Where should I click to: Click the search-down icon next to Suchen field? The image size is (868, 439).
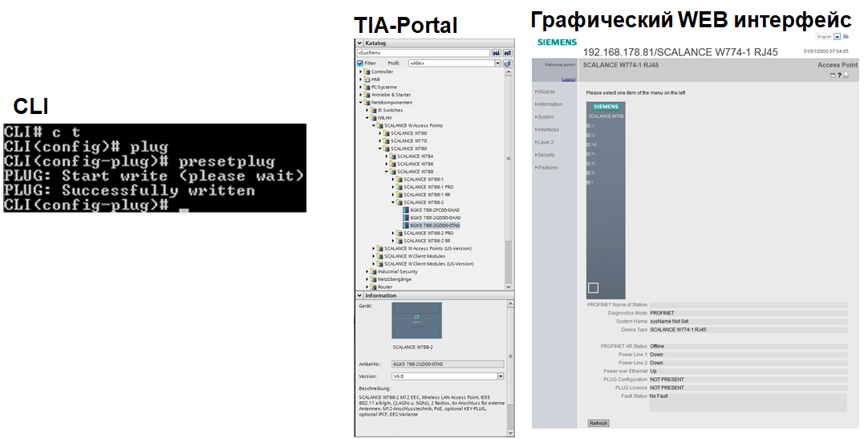[496, 53]
